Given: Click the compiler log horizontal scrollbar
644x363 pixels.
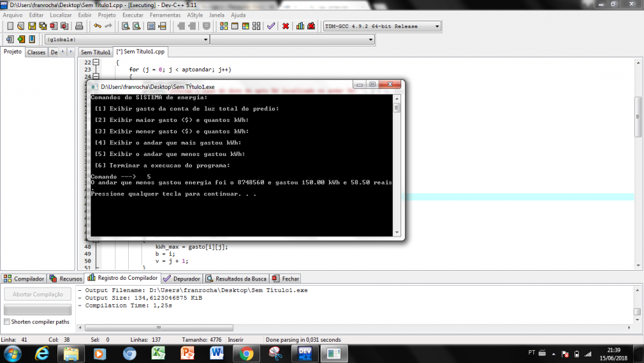Looking at the screenshot, I should [x=155, y=328].
